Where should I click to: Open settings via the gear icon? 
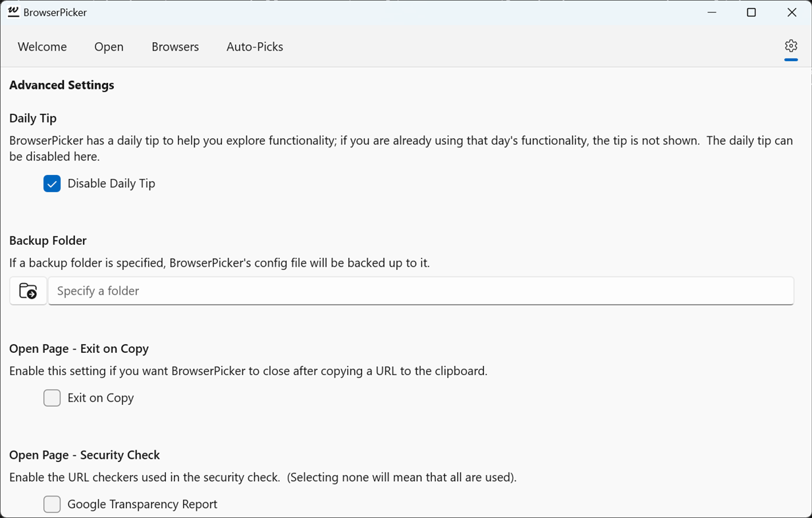point(791,46)
